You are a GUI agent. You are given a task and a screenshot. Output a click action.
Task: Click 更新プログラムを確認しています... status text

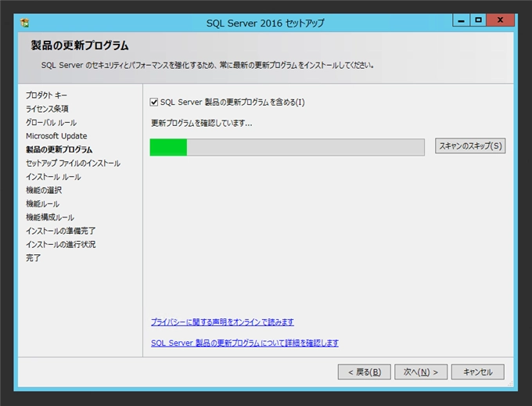click(x=202, y=123)
